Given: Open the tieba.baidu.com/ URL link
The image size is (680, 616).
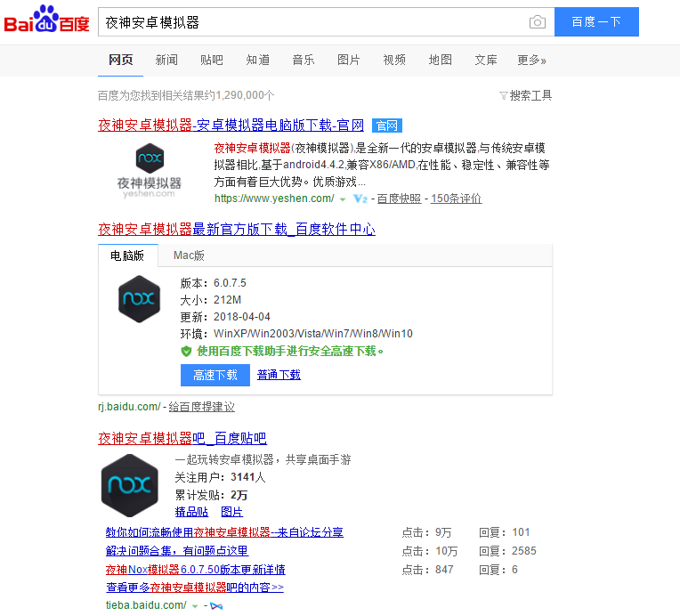Looking at the screenshot, I should click(146, 605).
